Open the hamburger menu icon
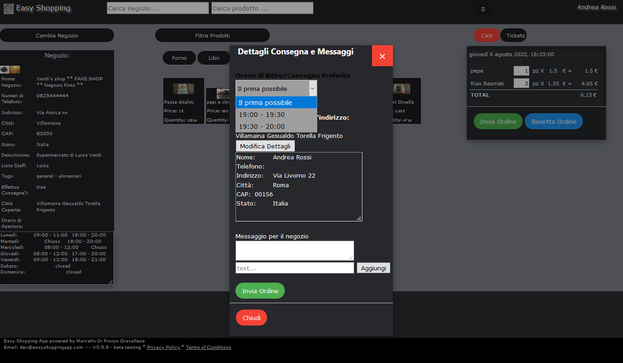 pyautogui.click(x=483, y=9)
